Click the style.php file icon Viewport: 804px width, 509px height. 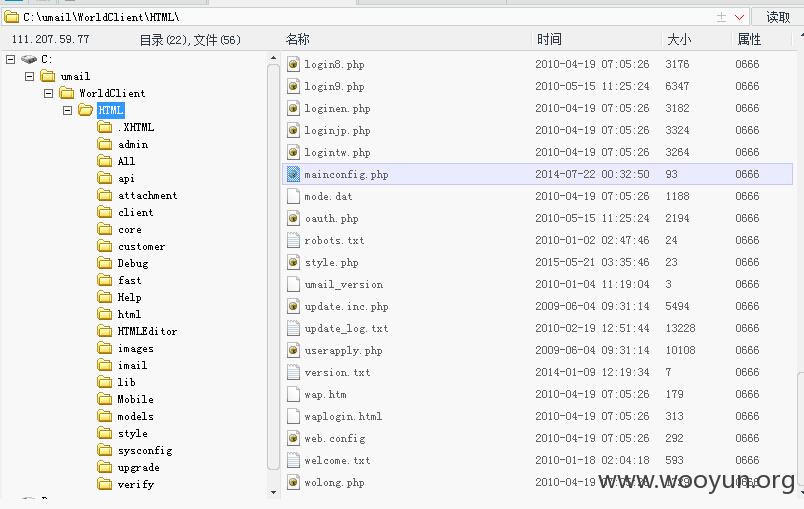point(293,262)
